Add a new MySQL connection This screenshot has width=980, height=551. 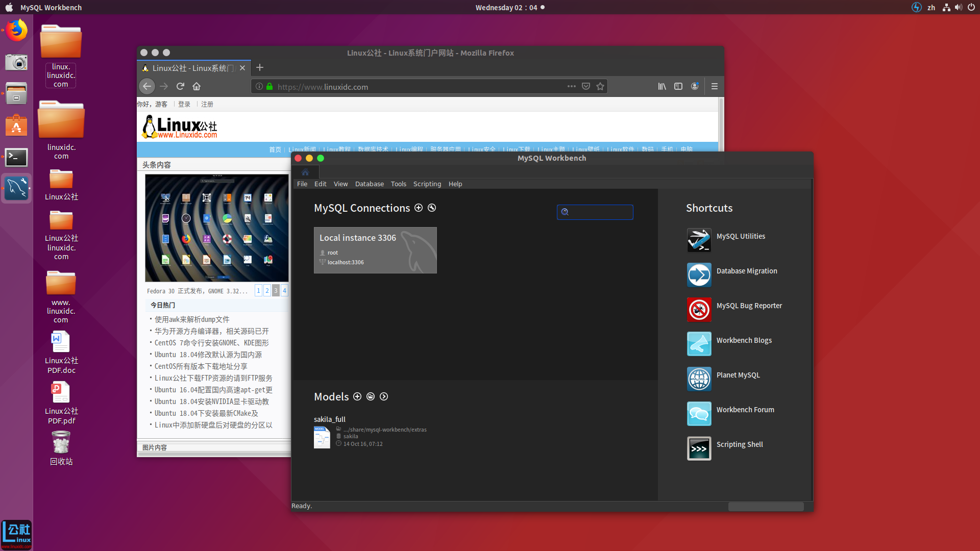(419, 208)
